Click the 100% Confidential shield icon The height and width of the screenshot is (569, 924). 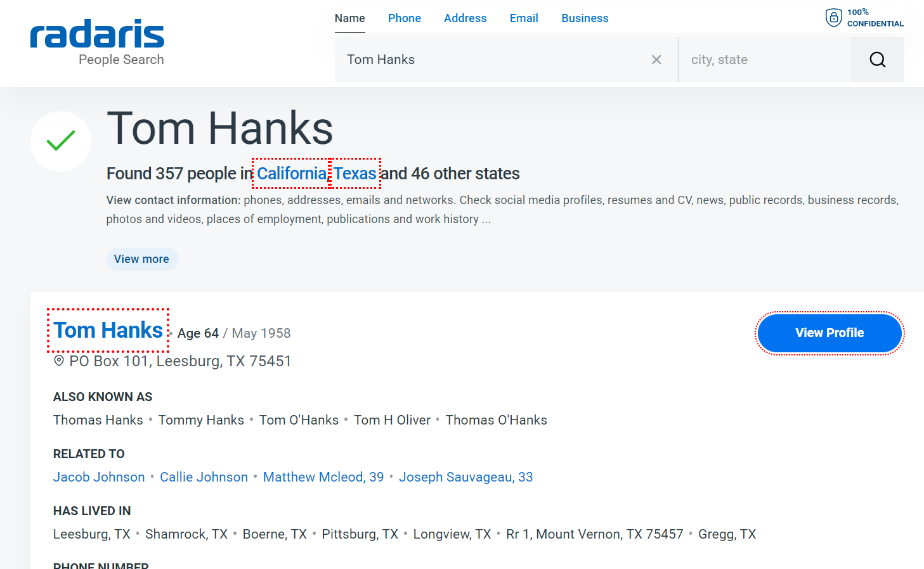click(833, 18)
